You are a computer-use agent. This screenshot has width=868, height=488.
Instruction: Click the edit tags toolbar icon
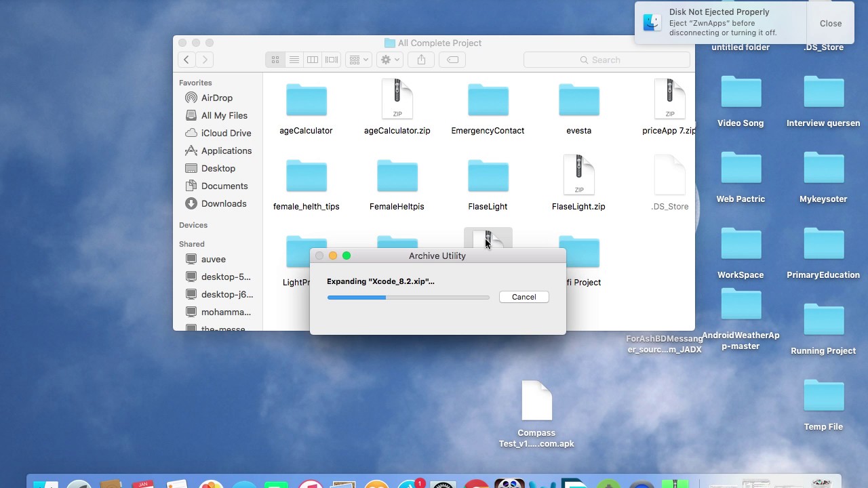452,60
